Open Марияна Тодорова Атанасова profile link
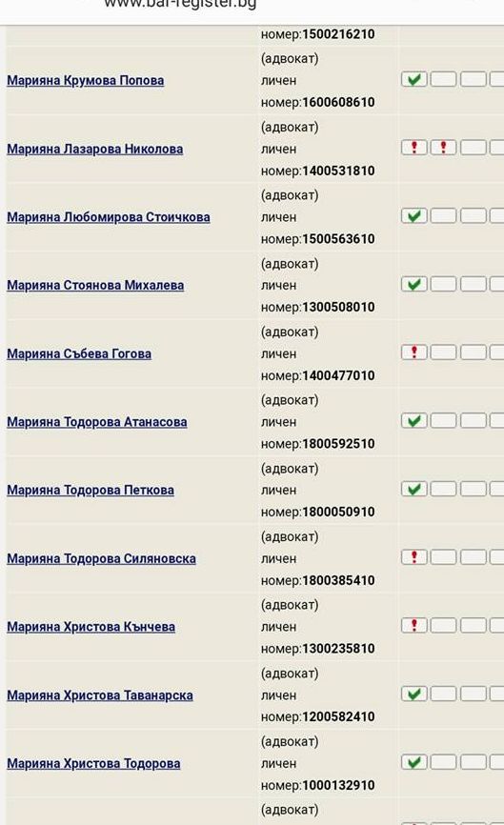This screenshot has width=504, height=825. [97, 422]
